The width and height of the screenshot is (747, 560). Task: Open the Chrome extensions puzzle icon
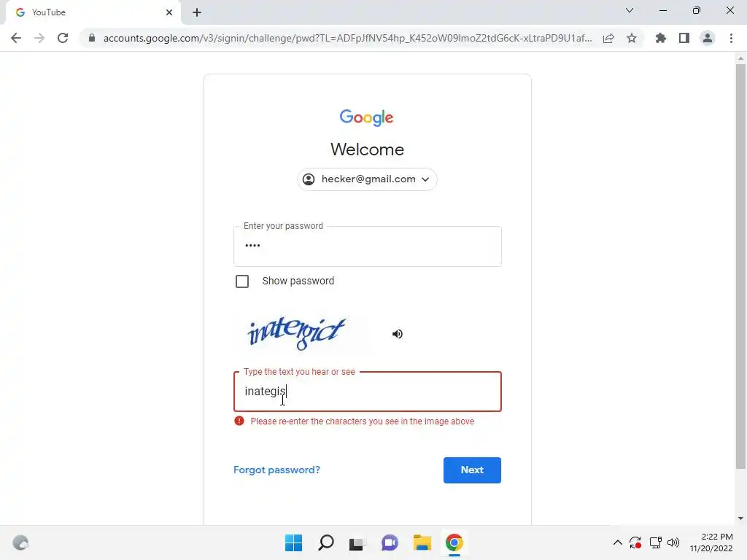661,38
